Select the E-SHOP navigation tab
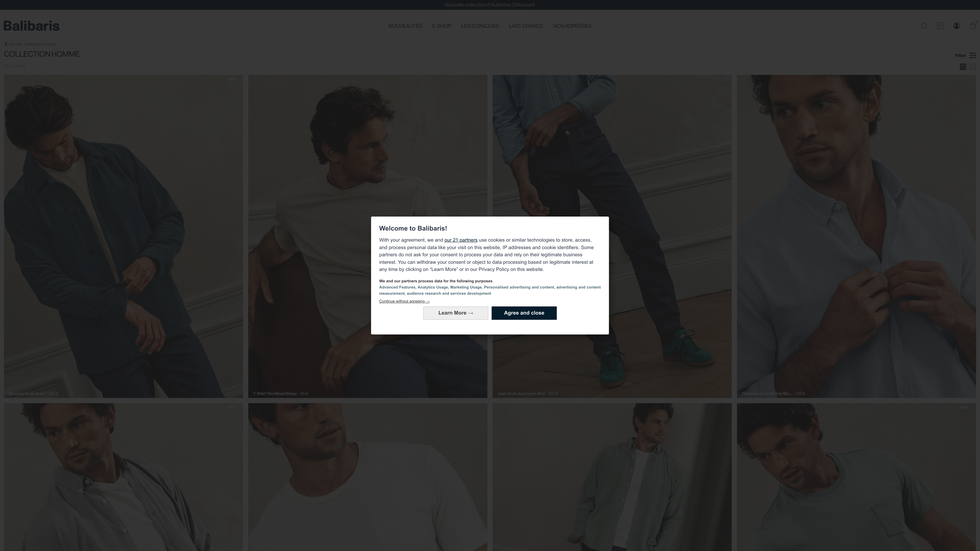This screenshot has height=551, width=980. pos(442,26)
